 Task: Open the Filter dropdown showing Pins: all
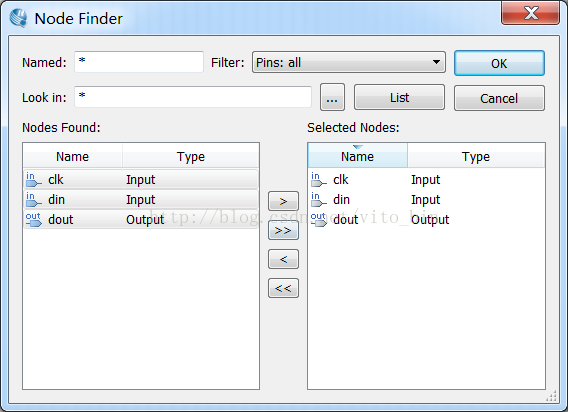[349, 62]
